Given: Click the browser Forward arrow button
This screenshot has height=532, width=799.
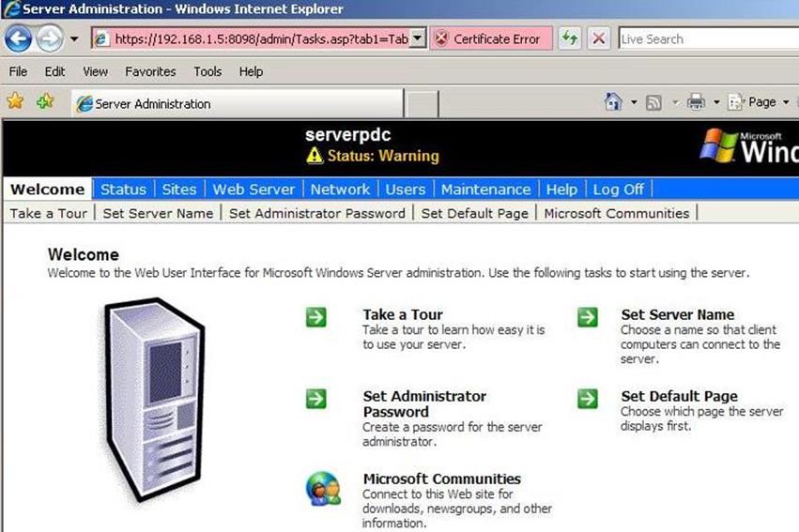Looking at the screenshot, I should coord(50,38).
